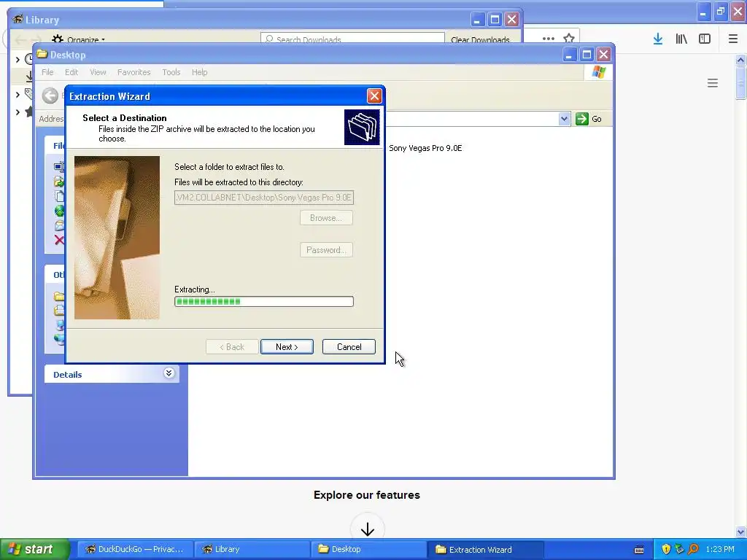Open the File menu in Desktop window
The width and height of the screenshot is (747, 560).
[x=47, y=72]
